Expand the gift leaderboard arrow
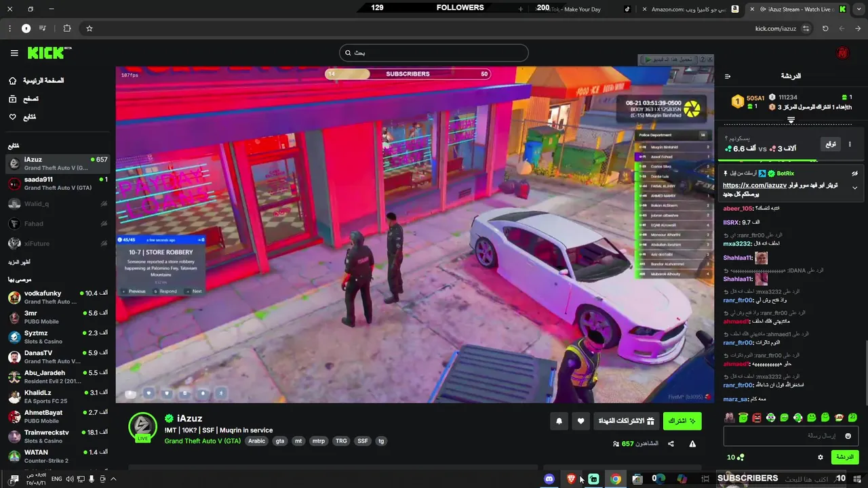 coord(791,120)
